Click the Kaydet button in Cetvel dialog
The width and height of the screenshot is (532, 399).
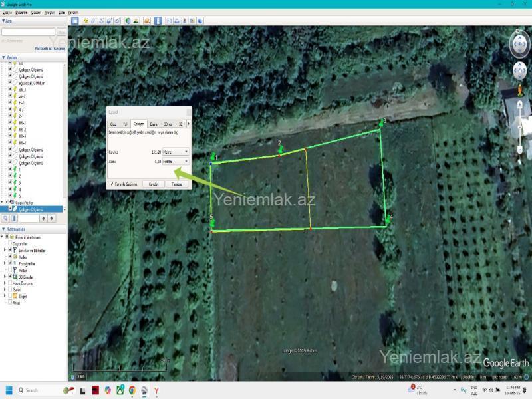[x=154, y=184]
